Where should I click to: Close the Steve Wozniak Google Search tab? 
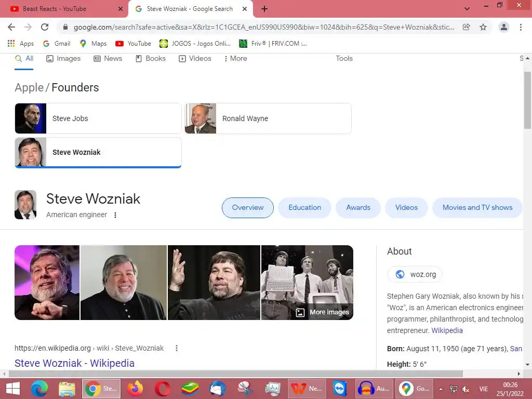pos(245,9)
